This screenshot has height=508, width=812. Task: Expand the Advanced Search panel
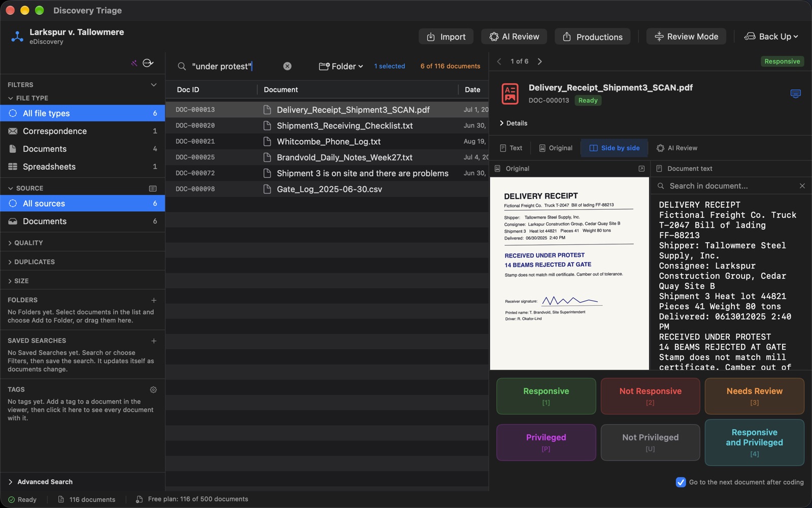tap(41, 482)
